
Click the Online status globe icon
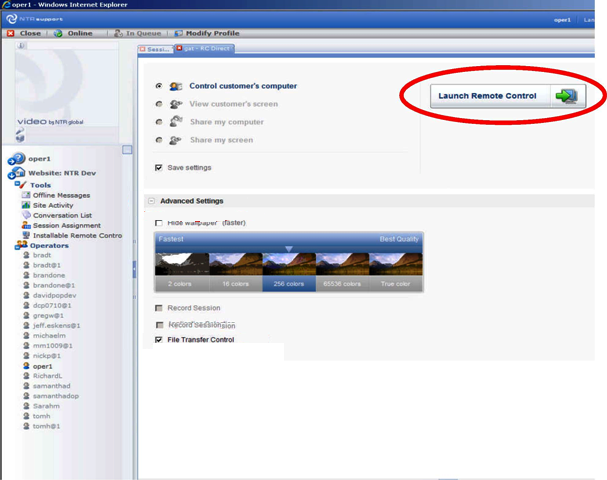(x=58, y=33)
